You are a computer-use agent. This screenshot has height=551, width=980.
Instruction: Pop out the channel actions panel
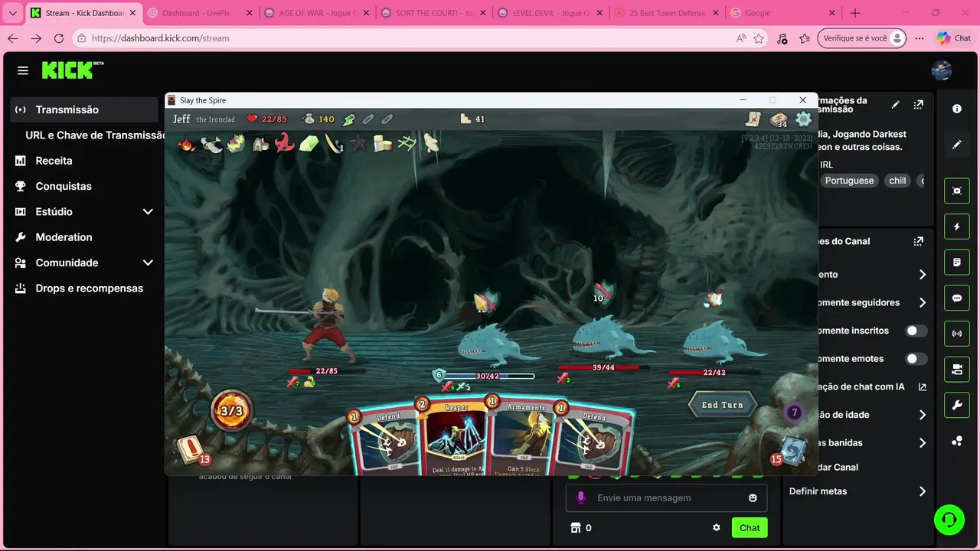point(918,241)
